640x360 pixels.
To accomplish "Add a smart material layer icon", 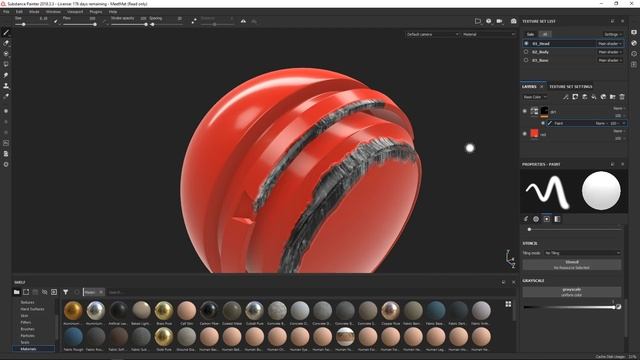I will (x=603, y=97).
